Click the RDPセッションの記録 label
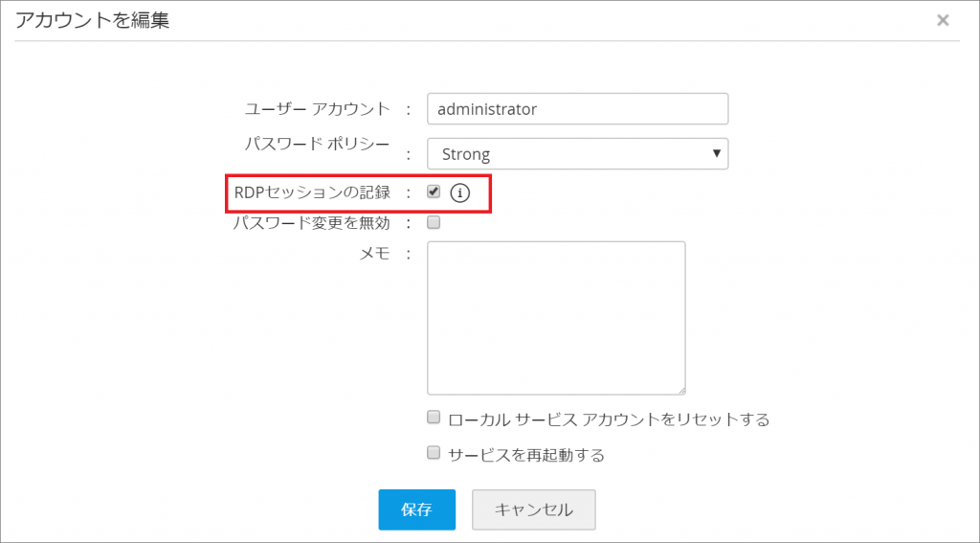 pos(312,192)
